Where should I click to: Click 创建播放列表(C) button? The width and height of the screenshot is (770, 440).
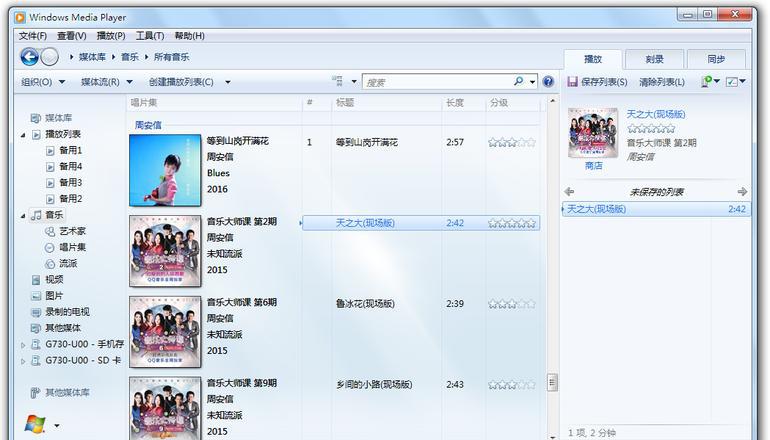pos(181,82)
